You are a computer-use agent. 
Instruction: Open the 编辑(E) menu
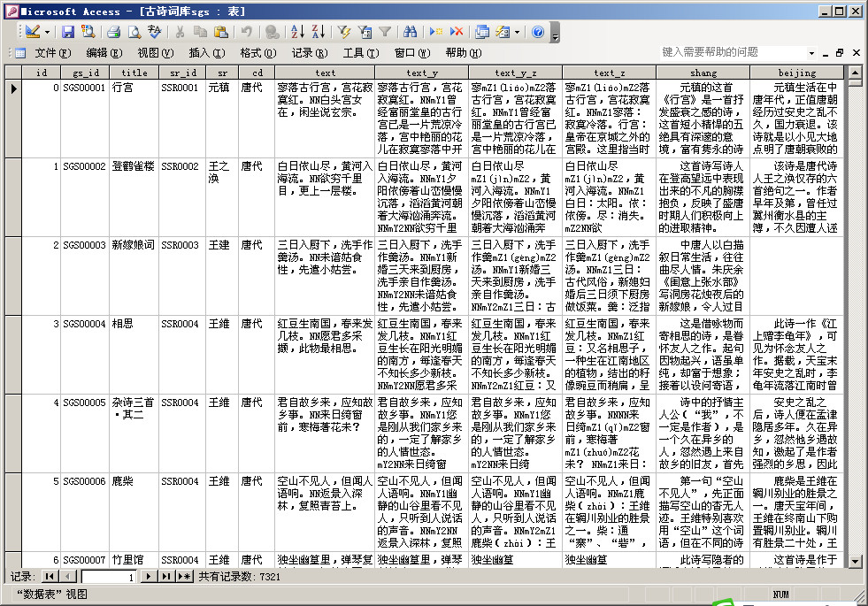click(x=104, y=52)
